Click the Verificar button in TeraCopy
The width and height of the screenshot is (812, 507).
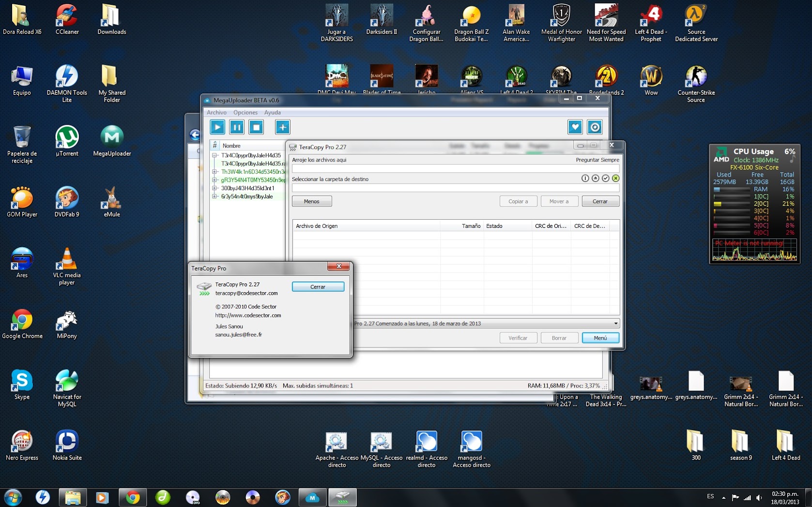(518, 338)
